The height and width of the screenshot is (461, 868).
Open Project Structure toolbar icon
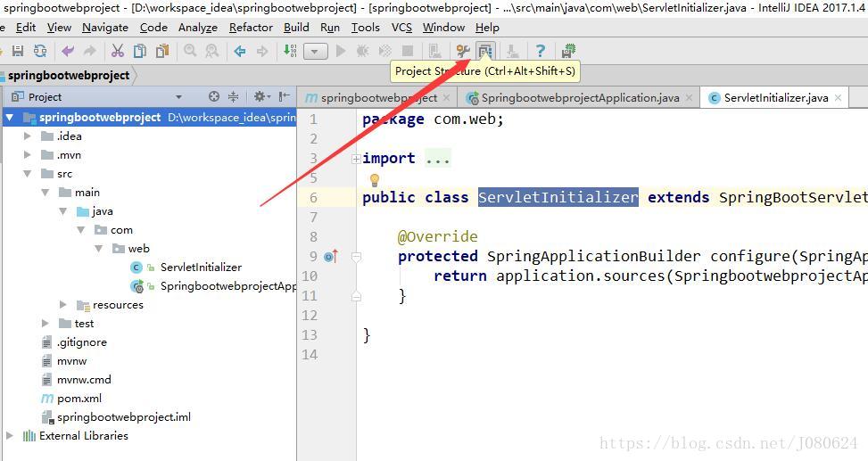[x=485, y=51]
